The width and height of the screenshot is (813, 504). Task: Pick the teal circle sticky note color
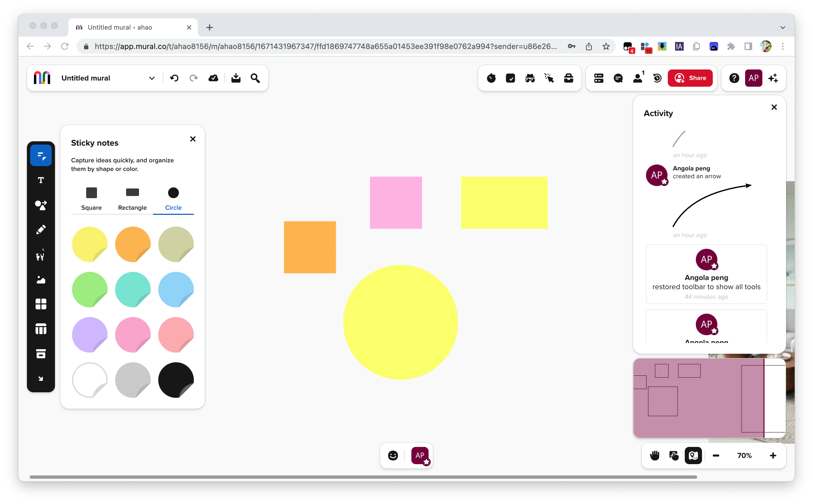[x=132, y=289]
